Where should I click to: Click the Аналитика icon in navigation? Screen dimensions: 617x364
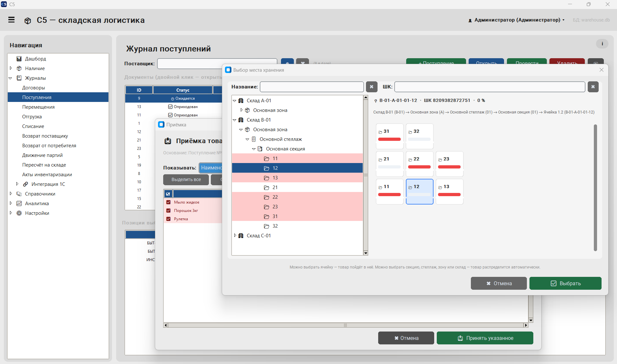coord(19,204)
